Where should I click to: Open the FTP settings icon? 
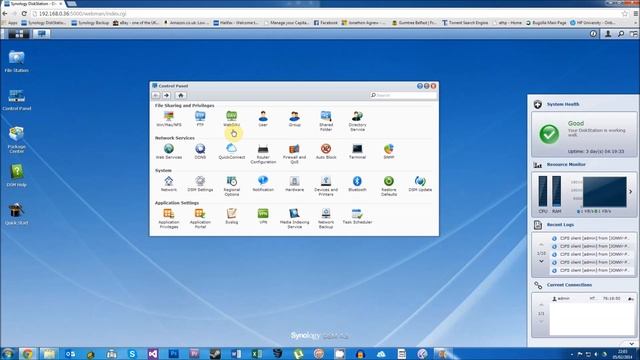200,119
